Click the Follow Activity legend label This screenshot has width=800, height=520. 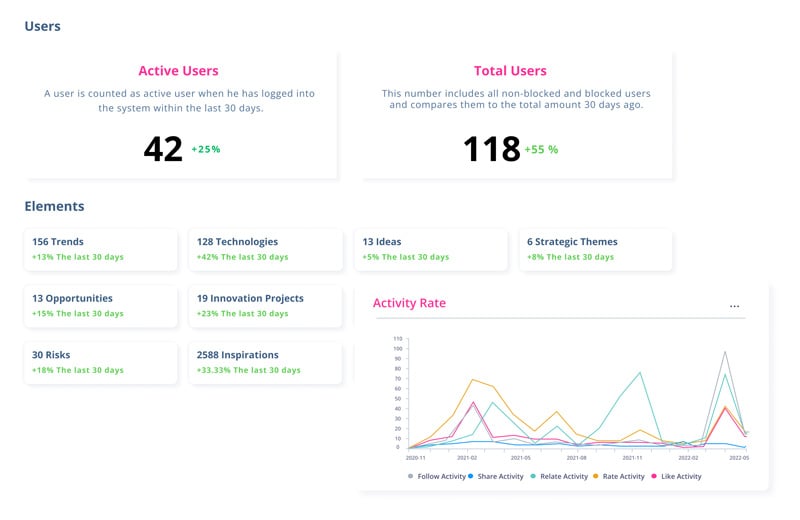(x=441, y=476)
